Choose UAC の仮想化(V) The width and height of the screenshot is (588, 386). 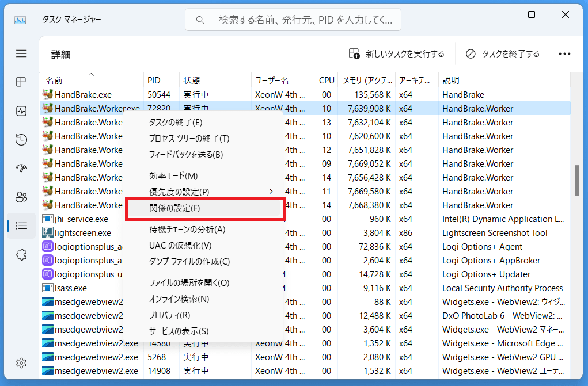pyautogui.click(x=203, y=246)
